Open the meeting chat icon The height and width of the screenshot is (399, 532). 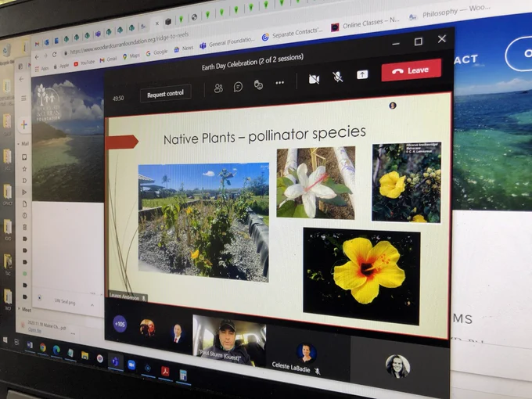point(238,87)
